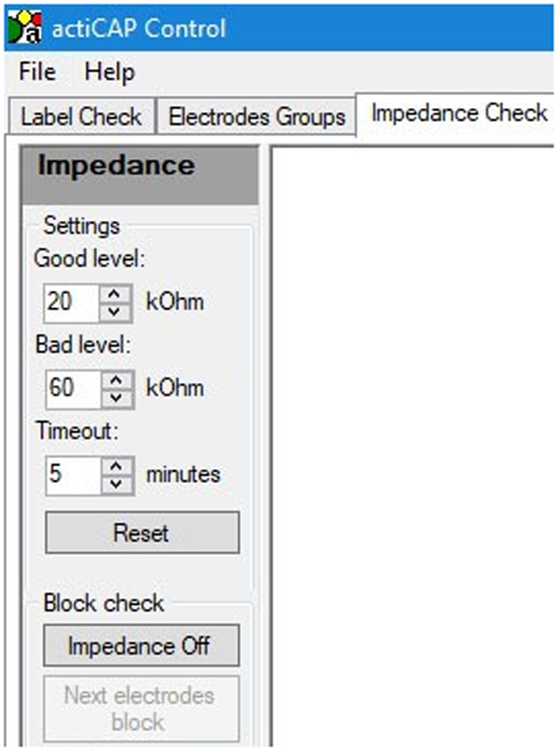This screenshot has width=560, height=753.
Task: Switch to the Label Check tab
Action: pos(81,117)
